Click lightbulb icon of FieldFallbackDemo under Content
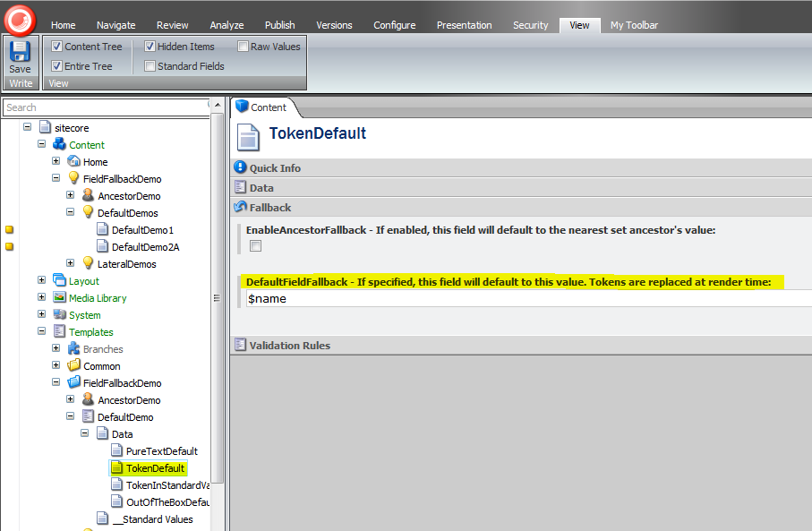 point(74,178)
